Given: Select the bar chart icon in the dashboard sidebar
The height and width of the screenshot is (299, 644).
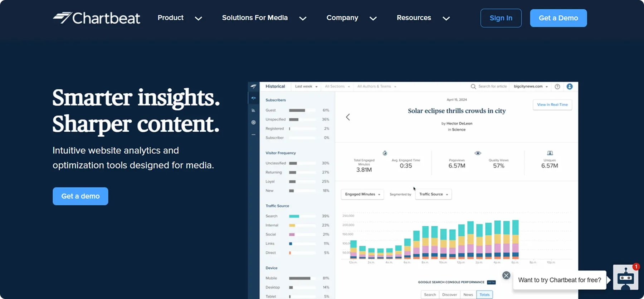Looking at the screenshot, I should (x=253, y=110).
